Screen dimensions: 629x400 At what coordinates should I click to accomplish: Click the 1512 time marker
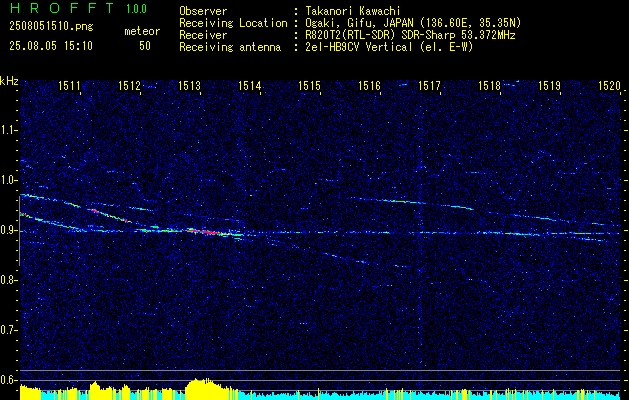pyautogui.click(x=130, y=85)
